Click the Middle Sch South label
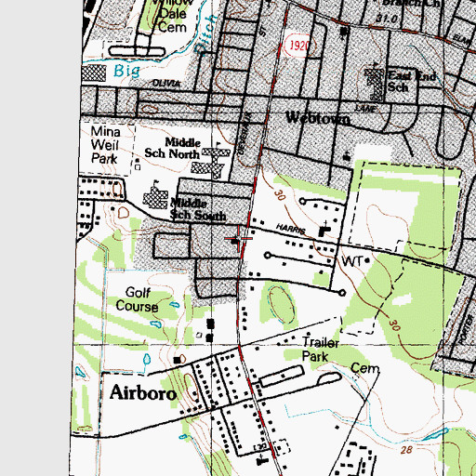The width and height of the screenshot is (476, 476). click(198, 209)
